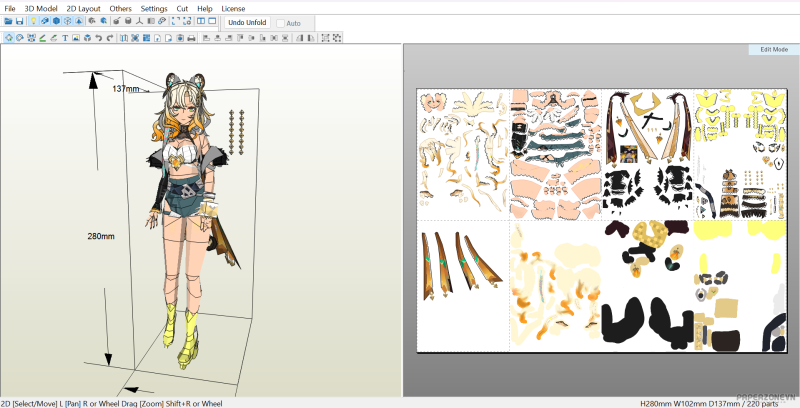
Task: Click the dashed frame with magnifier icon
Action: coord(187,21)
